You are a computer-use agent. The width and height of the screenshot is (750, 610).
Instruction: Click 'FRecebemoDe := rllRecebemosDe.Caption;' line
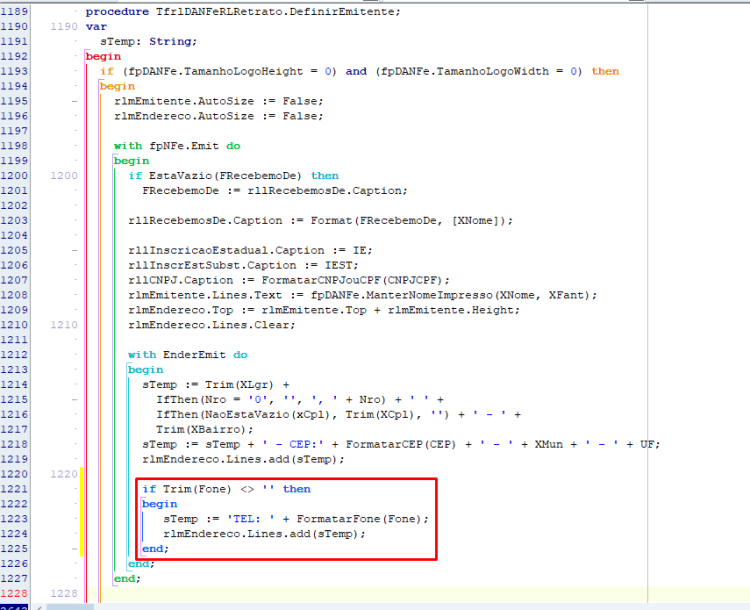point(275,190)
